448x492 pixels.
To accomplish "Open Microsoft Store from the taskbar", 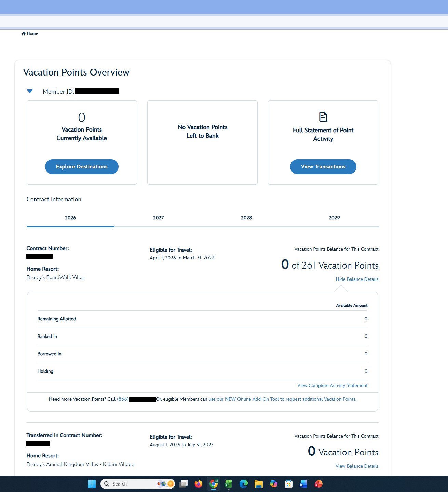I will [x=289, y=484].
